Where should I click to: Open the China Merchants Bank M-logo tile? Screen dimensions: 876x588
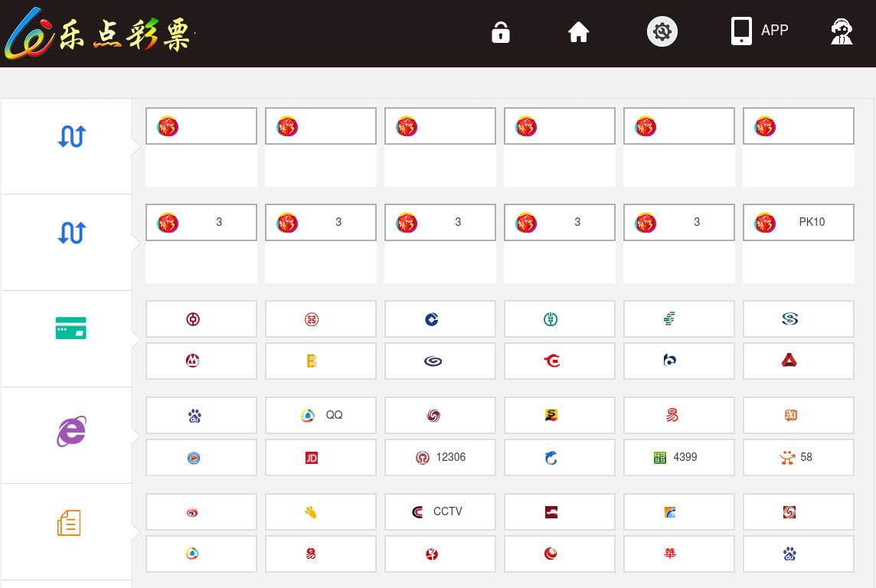point(201,361)
